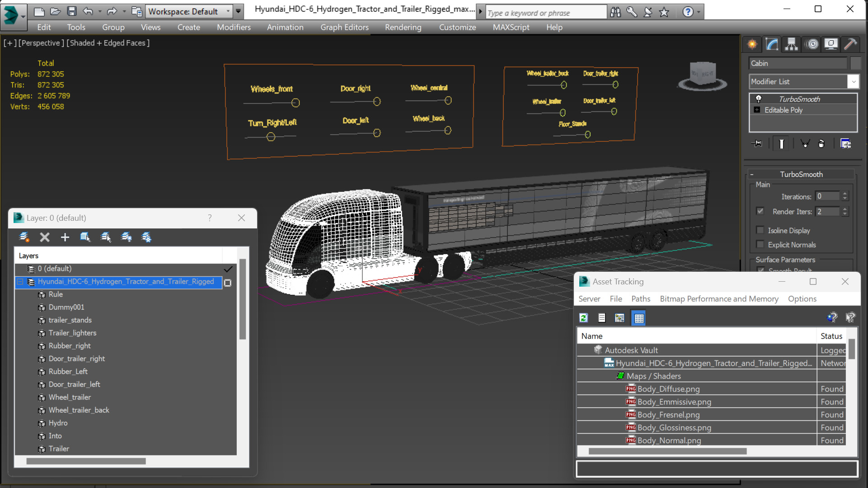Increase Iterations spinner value
This screenshot has height=488, width=868.
point(845,194)
